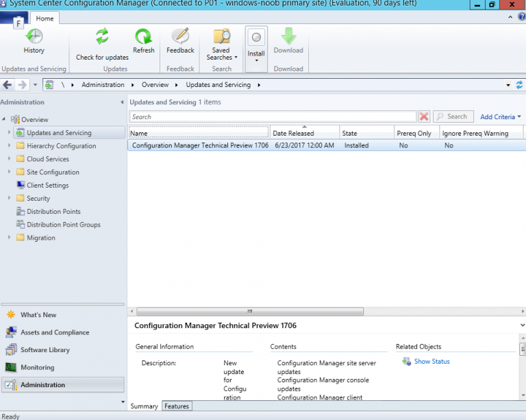Expand arrow after Updates and Servicing breadcrumb
The height and width of the screenshot is (420, 526).
coord(259,85)
